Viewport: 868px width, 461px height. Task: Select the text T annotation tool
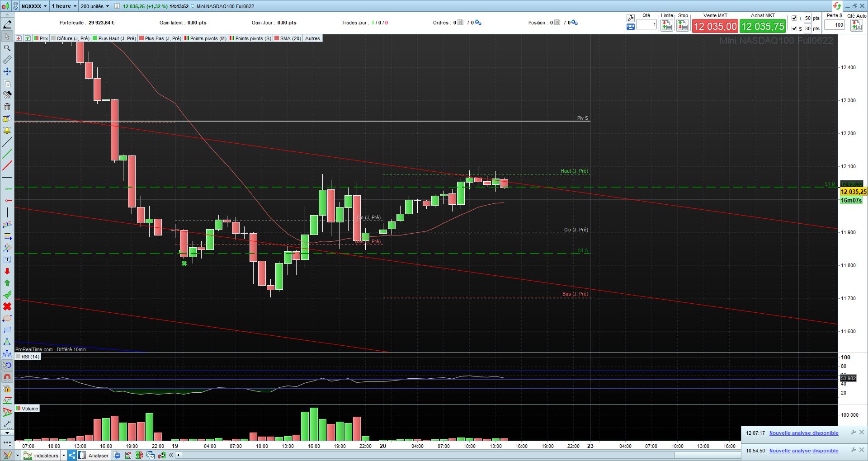click(7, 259)
